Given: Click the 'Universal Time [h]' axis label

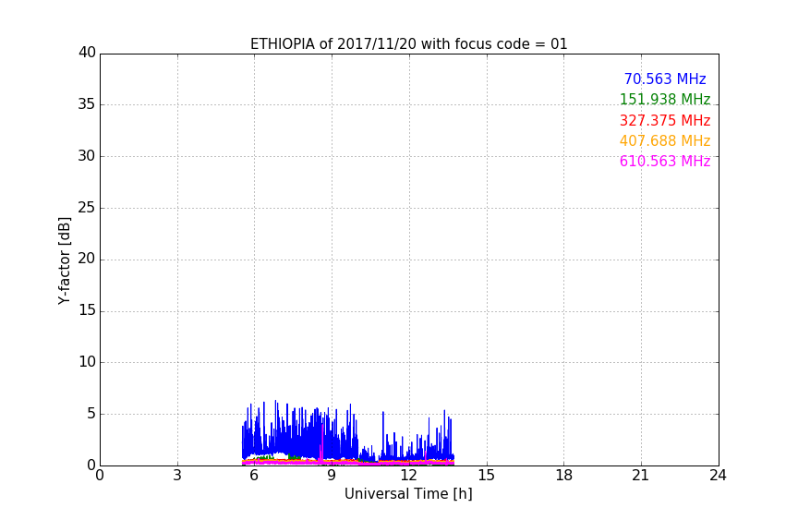Looking at the screenshot, I should 408,494.
